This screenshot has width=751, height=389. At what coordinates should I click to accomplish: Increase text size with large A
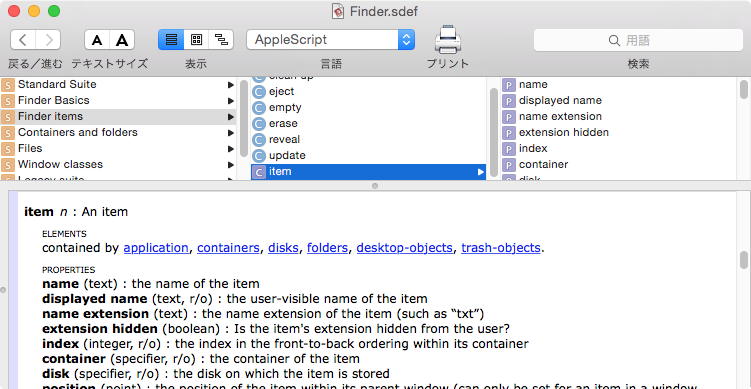tap(122, 40)
